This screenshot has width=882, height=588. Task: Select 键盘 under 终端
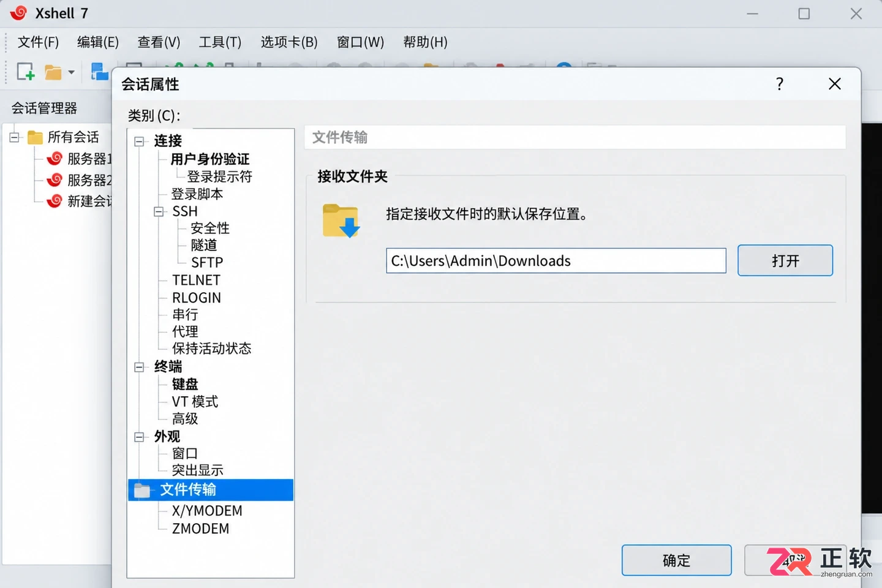[185, 385]
